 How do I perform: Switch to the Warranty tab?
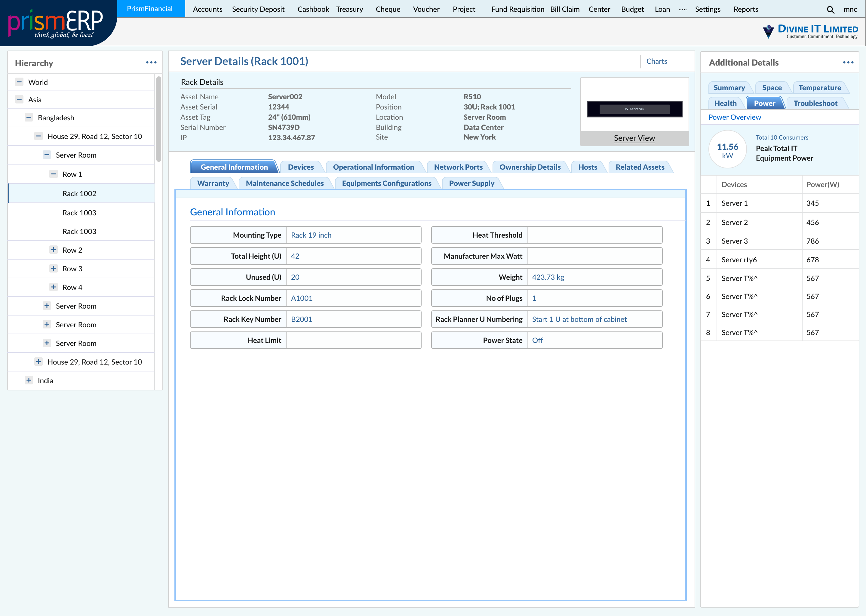[213, 183]
